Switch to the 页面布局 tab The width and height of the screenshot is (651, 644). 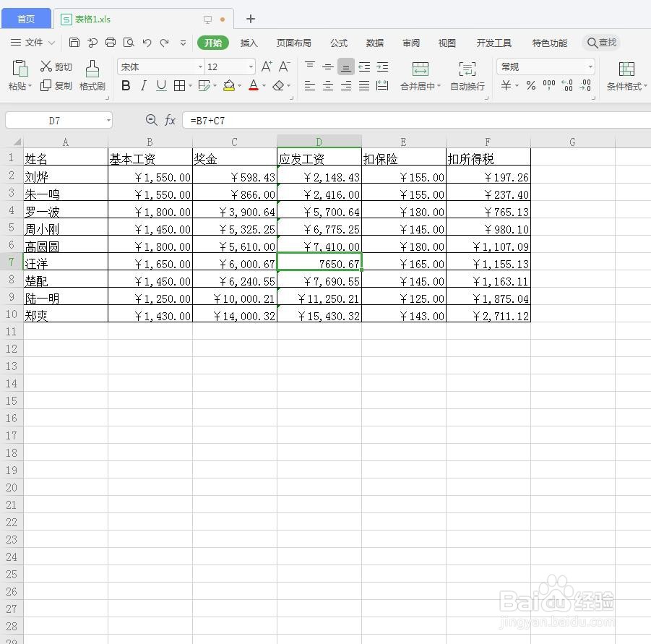coord(293,43)
